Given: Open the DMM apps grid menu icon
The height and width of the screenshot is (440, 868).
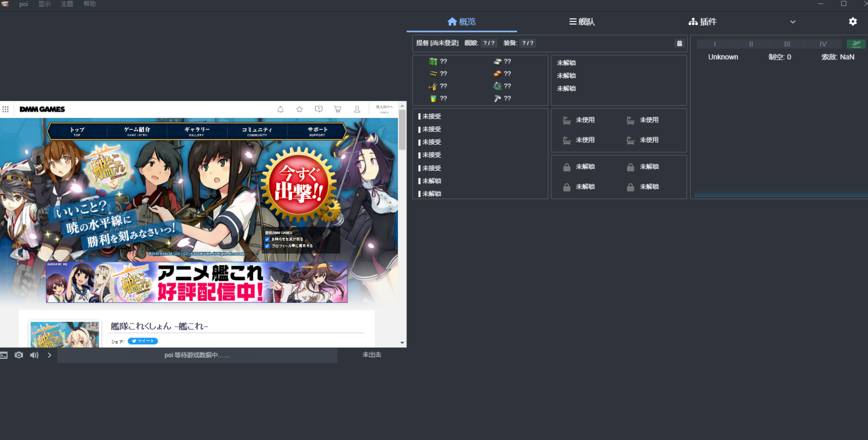Looking at the screenshot, I should pyautogui.click(x=5, y=109).
